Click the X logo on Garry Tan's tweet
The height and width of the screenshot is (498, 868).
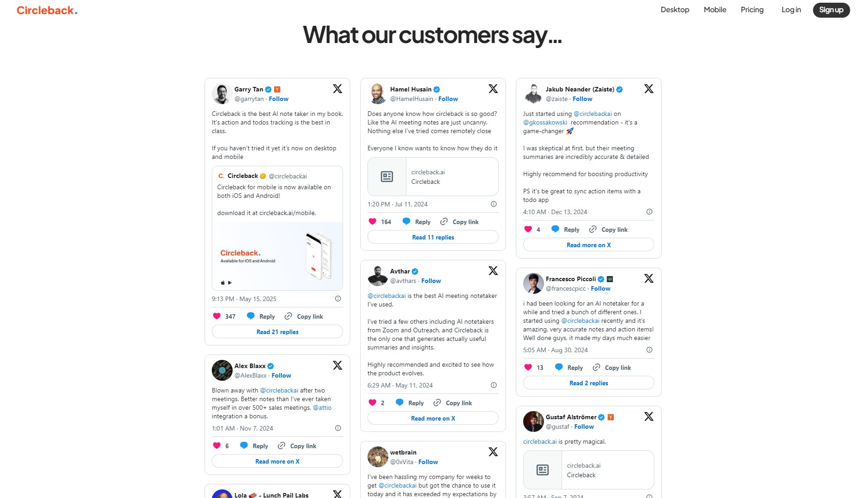tap(337, 89)
